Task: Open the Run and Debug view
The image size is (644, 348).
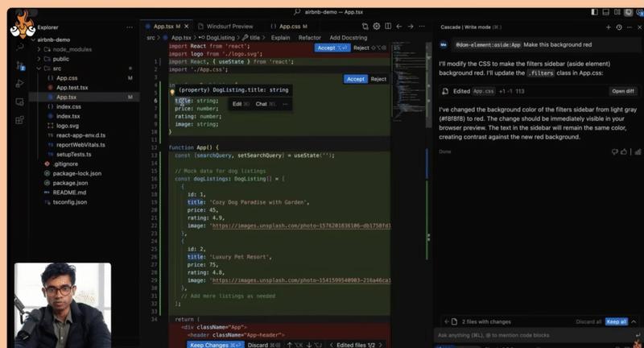Action: click(18, 85)
